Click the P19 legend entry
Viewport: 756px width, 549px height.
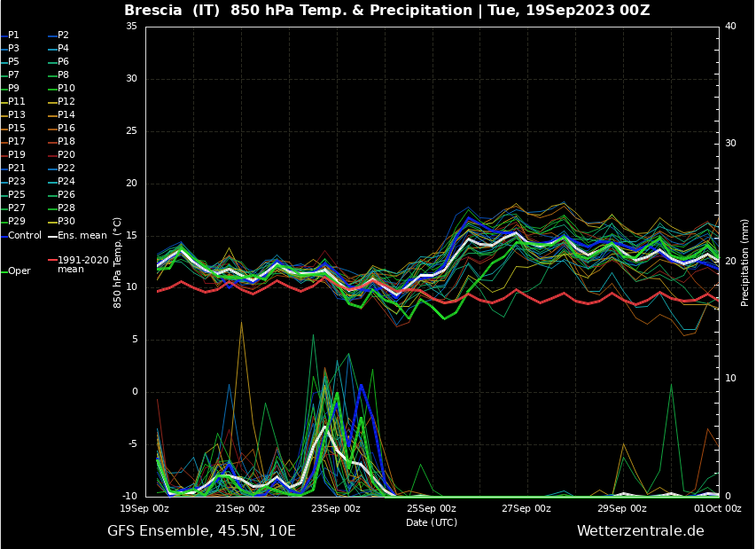[x=13, y=154]
